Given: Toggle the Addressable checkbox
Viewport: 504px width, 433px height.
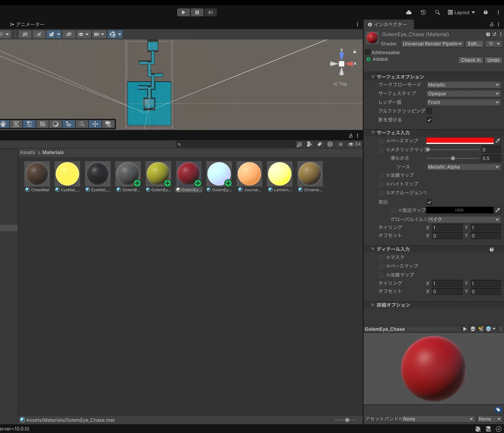Looking at the screenshot, I should (367, 52).
